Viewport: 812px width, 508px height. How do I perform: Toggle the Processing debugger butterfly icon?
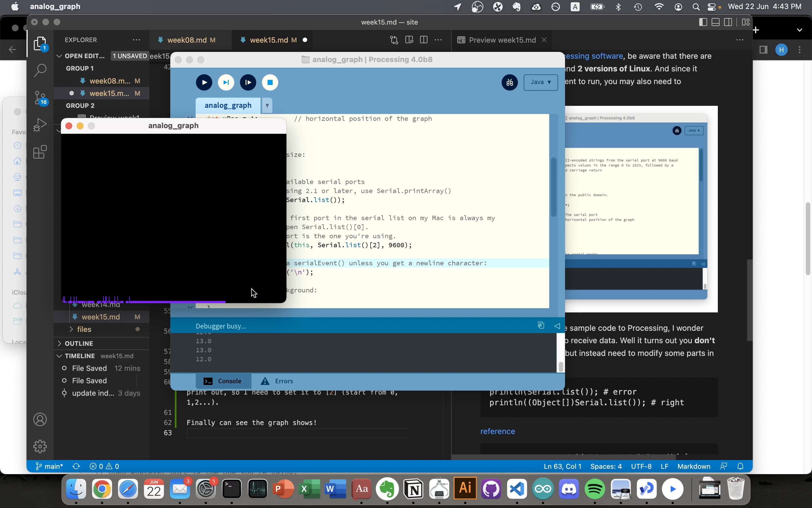[x=510, y=82]
